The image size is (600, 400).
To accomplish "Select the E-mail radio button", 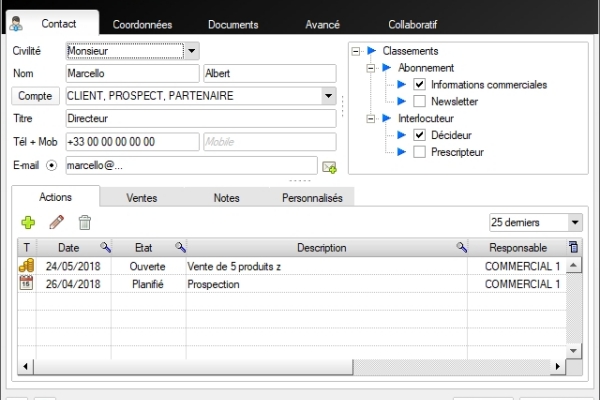I will pos(52,165).
